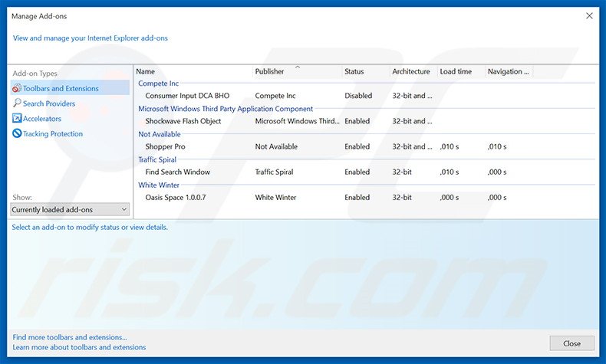Click ,010 s load time of Find Search Window
The height and width of the screenshot is (364, 606).
click(x=449, y=172)
